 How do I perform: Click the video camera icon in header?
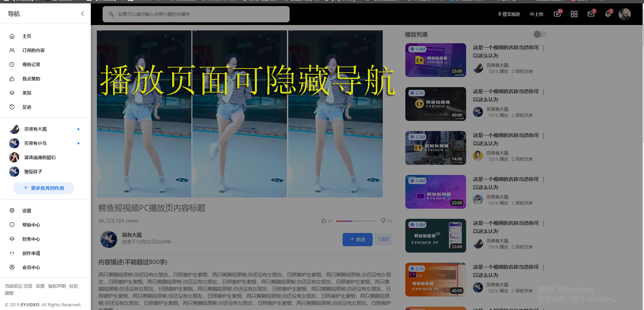point(557,14)
